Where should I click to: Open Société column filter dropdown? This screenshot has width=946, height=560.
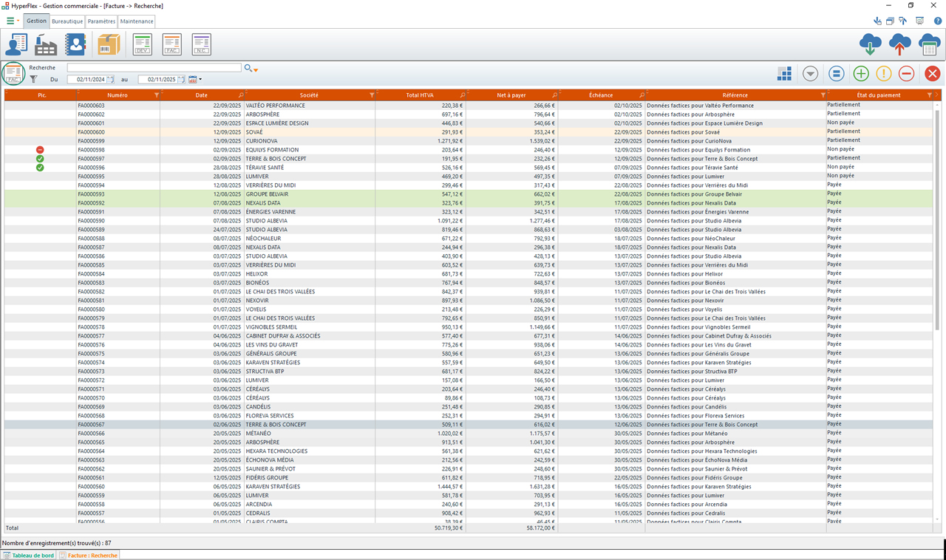(x=371, y=95)
